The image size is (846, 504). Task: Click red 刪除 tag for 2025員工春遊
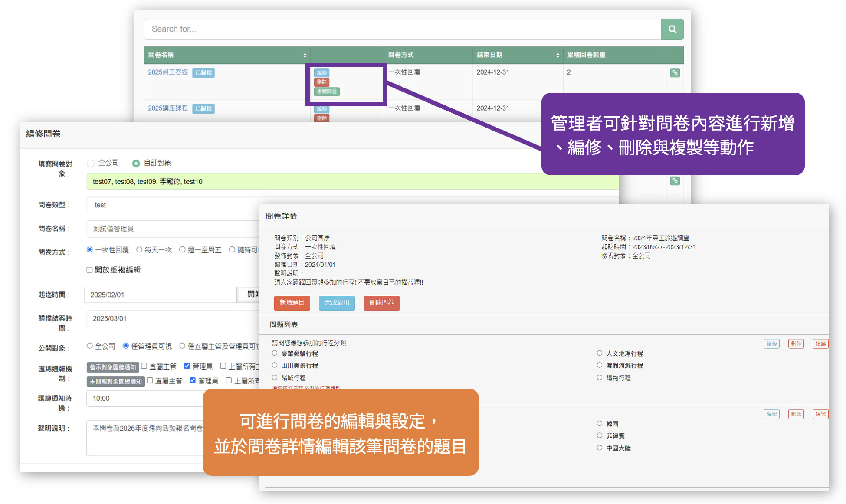(321, 82)
